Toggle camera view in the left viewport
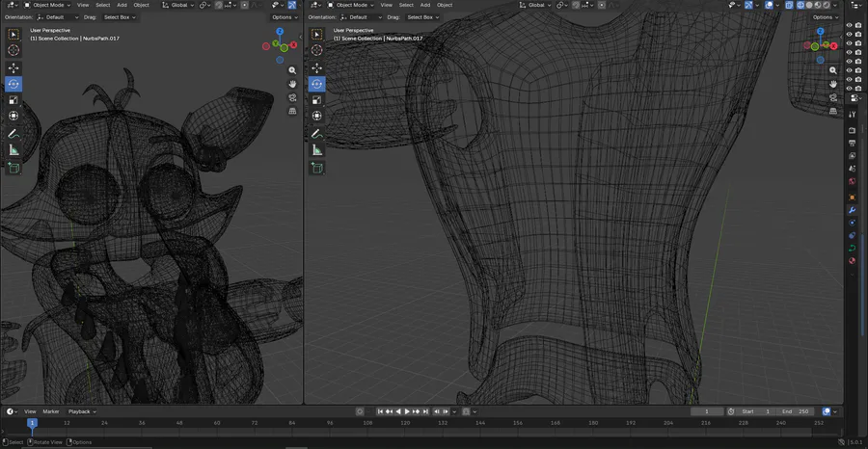 coord(292,97)
